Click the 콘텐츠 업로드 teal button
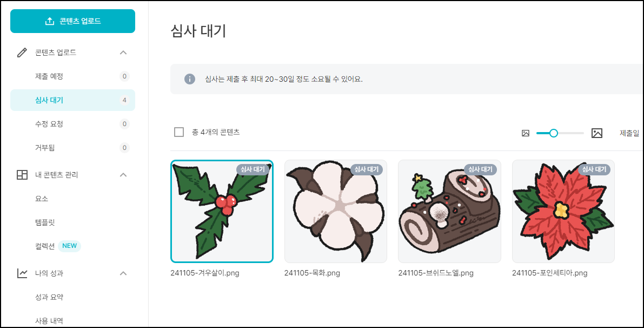 click(x=72, y=21)
